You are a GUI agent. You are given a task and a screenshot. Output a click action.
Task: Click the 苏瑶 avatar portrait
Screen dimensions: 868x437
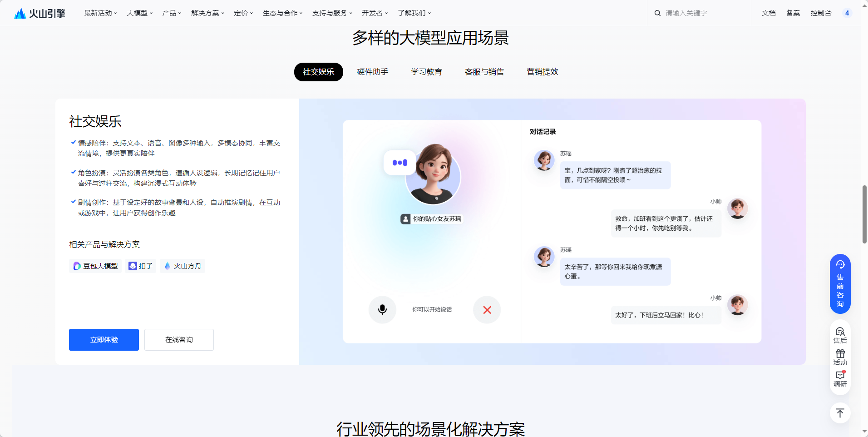pos(433,175)
